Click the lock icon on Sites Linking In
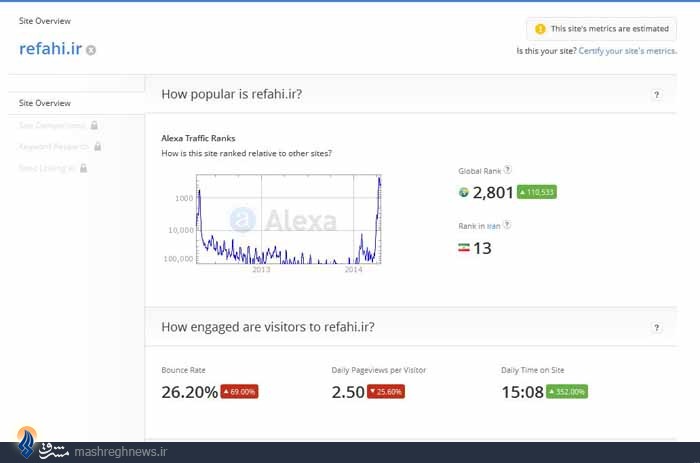The width and height of the screenshot is (700, 463). [83, 168]
